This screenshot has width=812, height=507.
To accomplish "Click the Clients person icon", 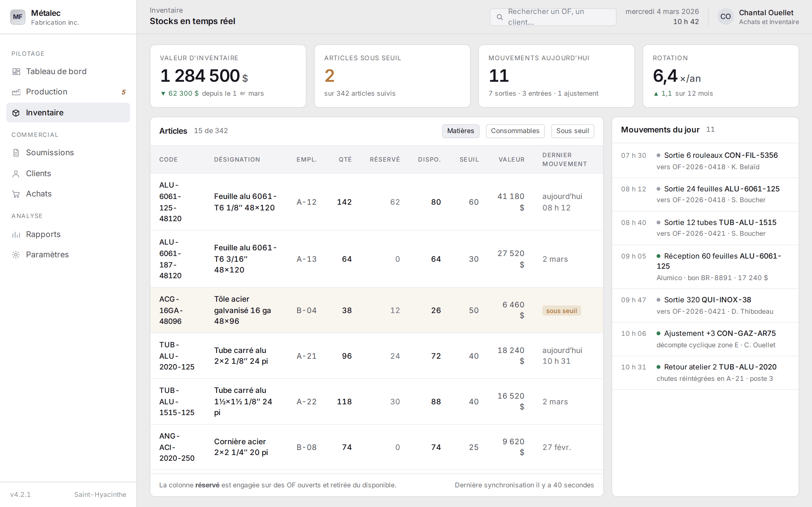I will coord(16,173).
